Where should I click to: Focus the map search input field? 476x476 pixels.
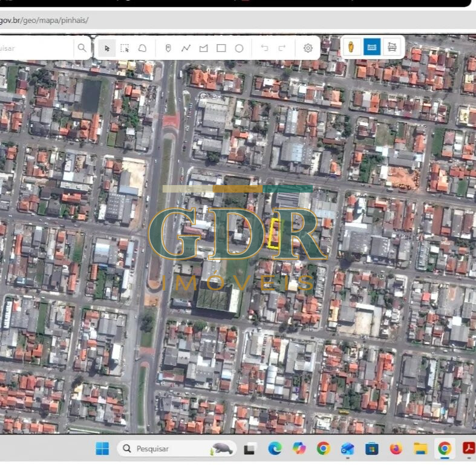pos(36,48)
